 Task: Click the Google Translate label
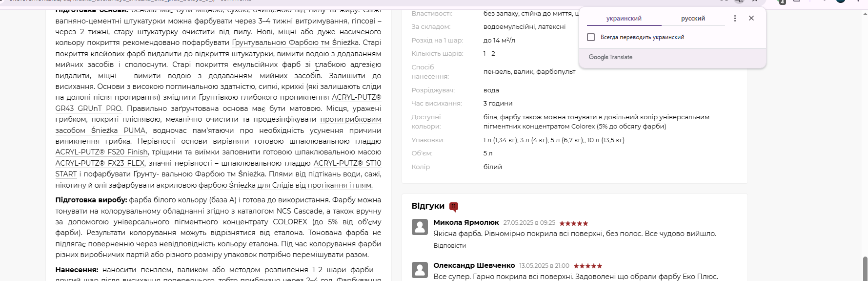610,57
